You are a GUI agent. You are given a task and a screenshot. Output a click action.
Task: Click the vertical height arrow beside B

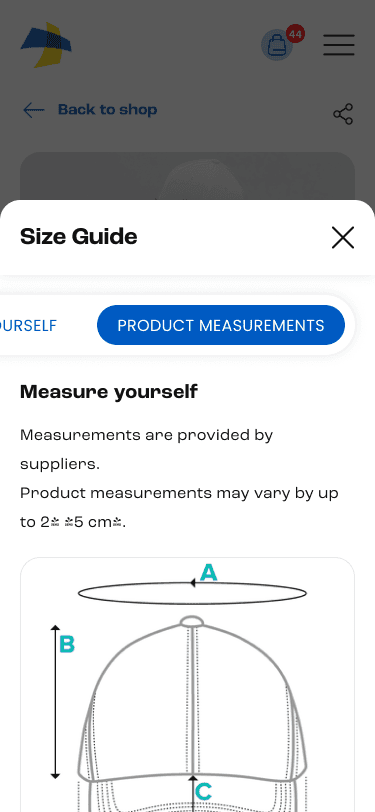[55, 702]
